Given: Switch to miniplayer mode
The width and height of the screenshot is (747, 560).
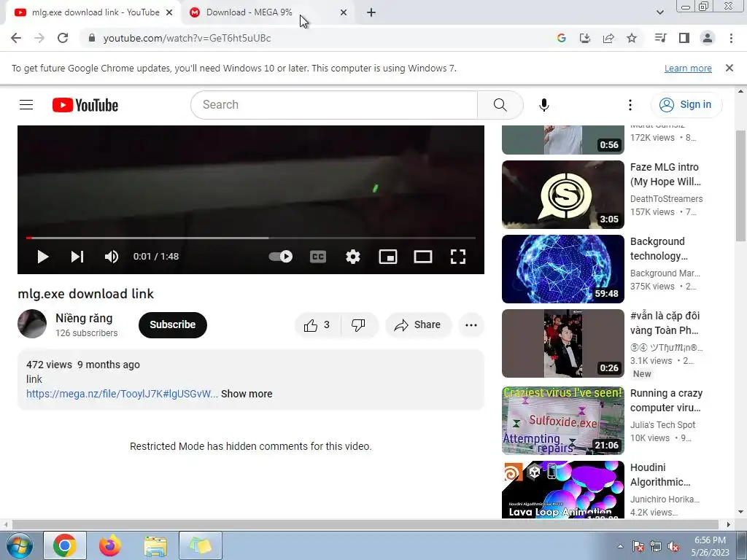Looking at the screenshot, I should 388,257.
